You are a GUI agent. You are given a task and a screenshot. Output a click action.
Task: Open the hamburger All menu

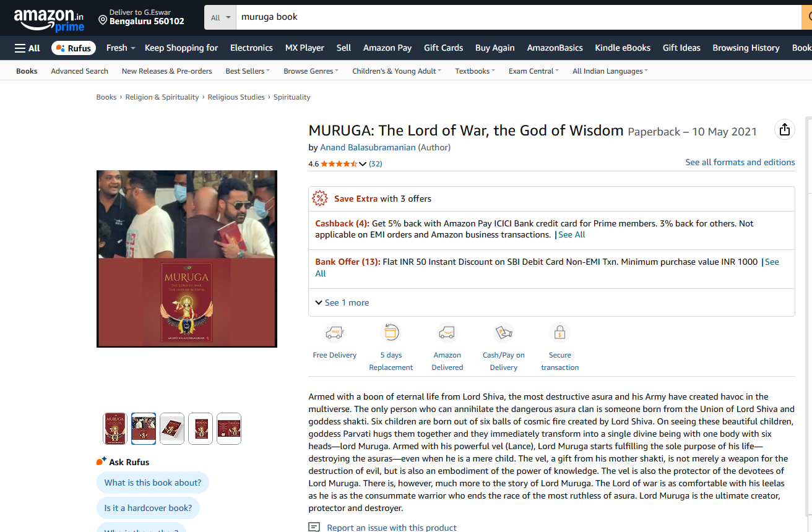[27, 48]
